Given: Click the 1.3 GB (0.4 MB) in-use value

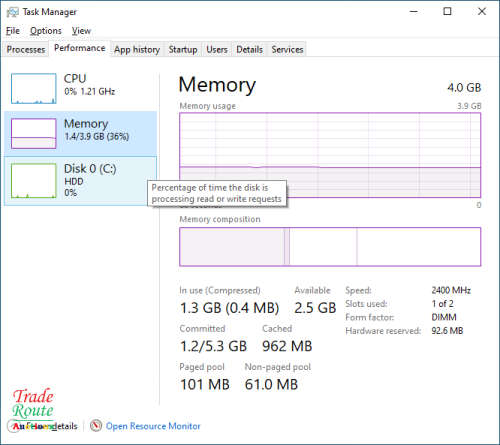Looking at the screenshot, I should pyautogui.click(x=229, y=308).
